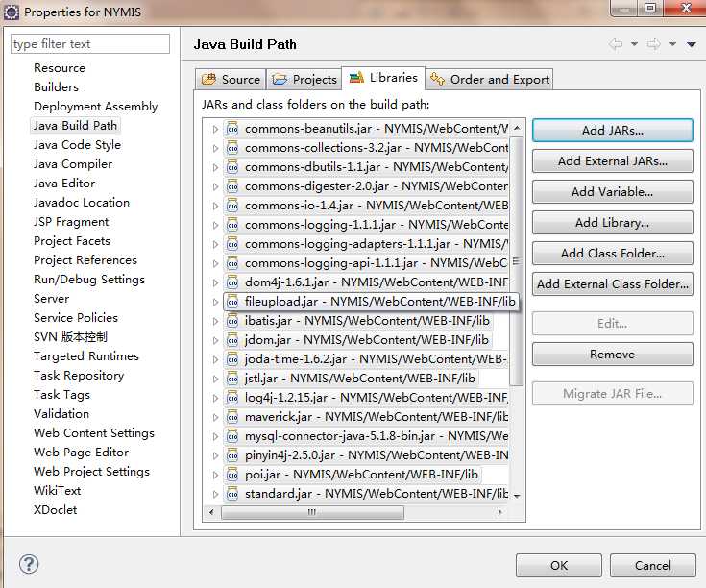Select the mysql-connector-java-5.1.8-bin.jar row
Viewport: 706px width, 588px height.
(366, 436)
